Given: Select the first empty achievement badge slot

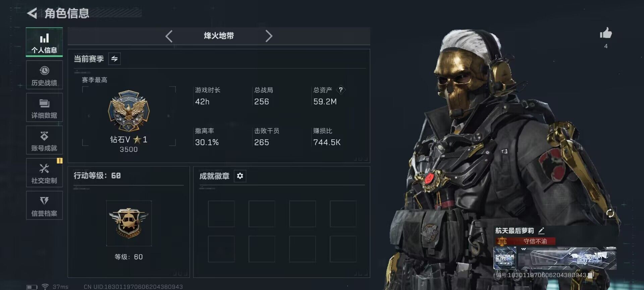Looking at the screenshot, I should click(221, 214).
